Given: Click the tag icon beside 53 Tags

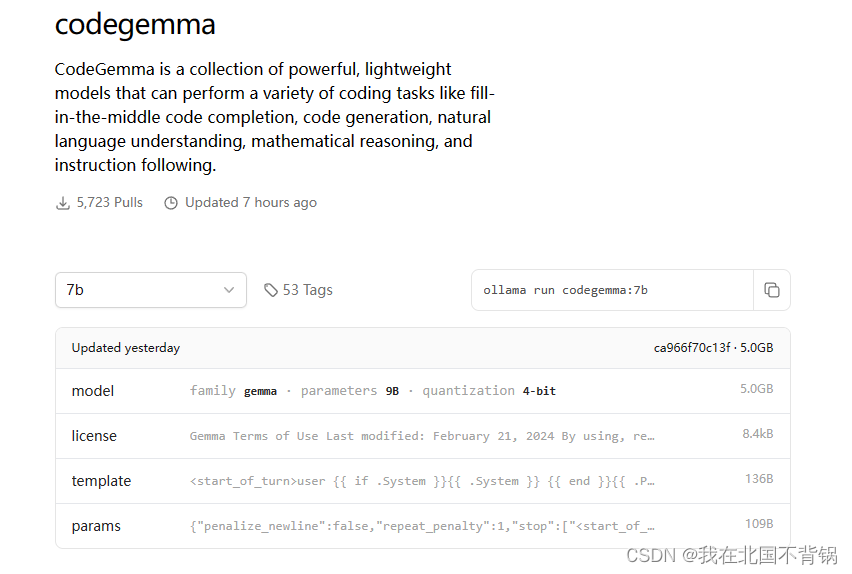Looking at the screenshot, I should point(271,290).
